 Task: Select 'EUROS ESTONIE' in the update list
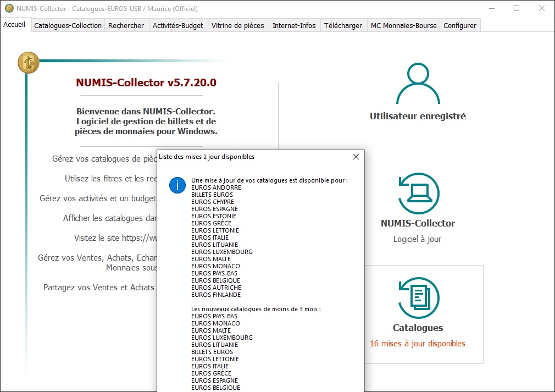point(214,216)
